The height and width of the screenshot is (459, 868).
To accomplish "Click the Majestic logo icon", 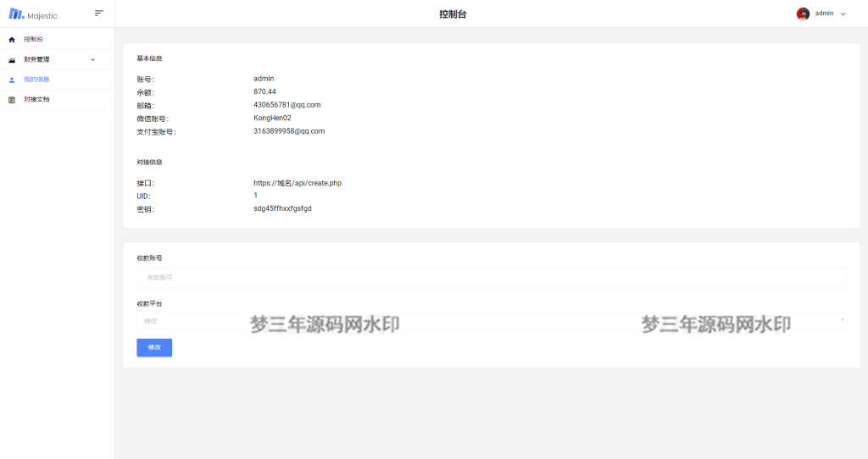I will [16, 14].
